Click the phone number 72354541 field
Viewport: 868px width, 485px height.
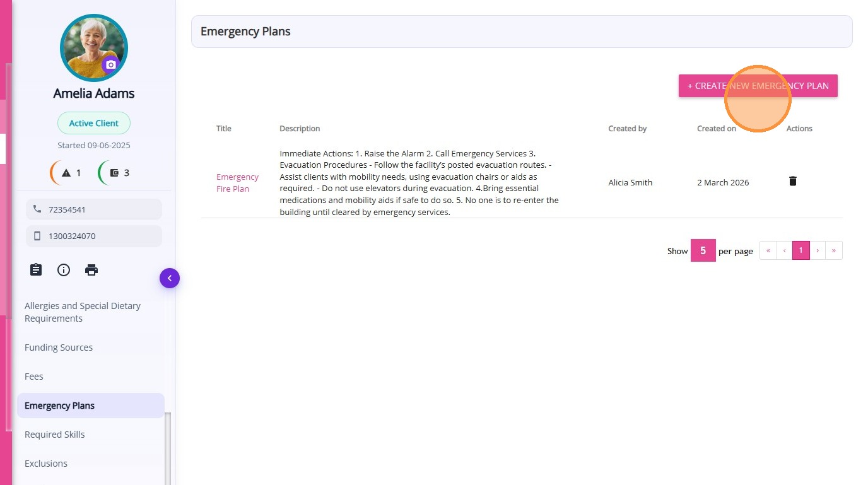(x=94, y=209)
